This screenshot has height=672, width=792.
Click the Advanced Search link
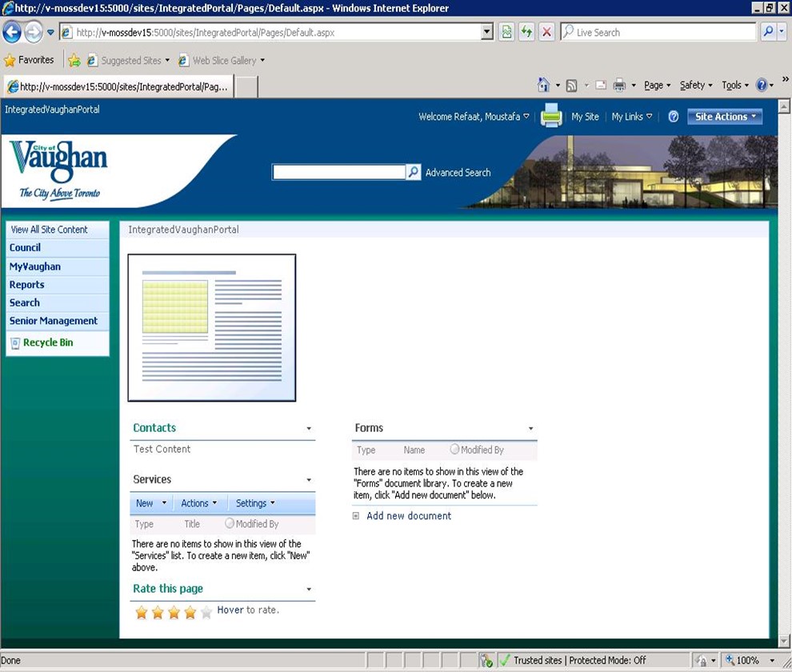458,173
